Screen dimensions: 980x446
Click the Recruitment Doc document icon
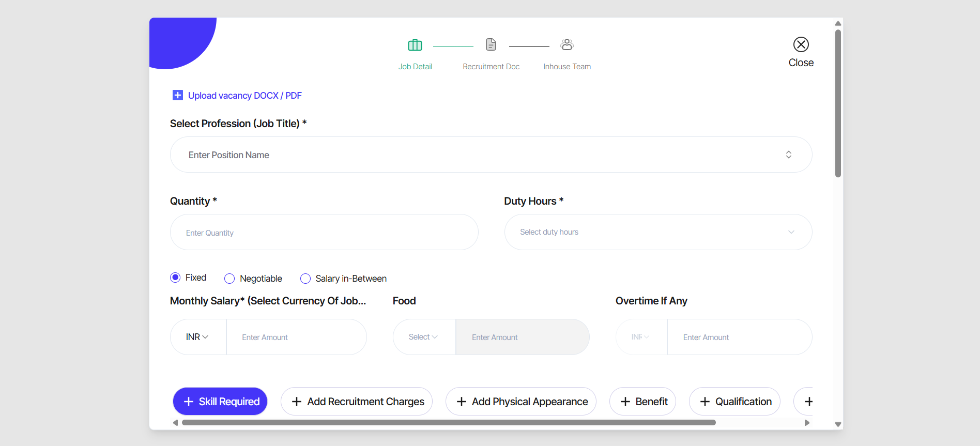click(x=491, y=45)
